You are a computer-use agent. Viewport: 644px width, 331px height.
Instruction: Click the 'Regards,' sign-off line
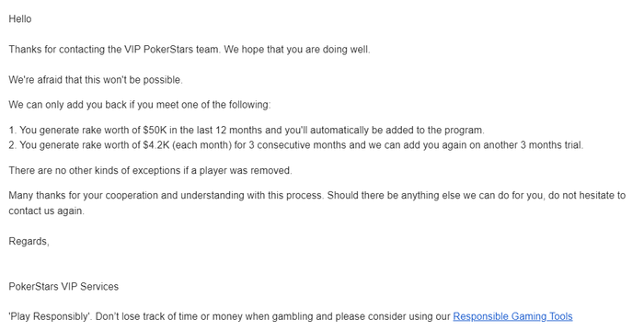(29, 242)
